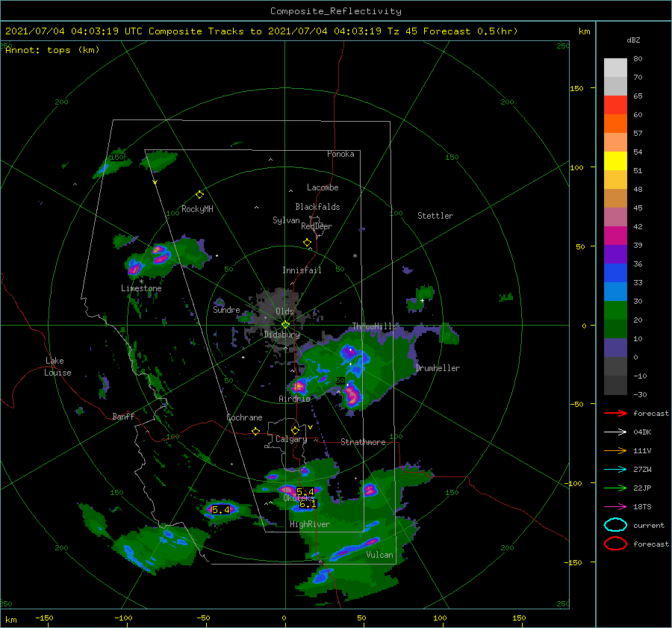The height and width of the screenshot is (628, 672).
Task: Click the yellow diamond marker near RockyMH
Action: point(199,195)
